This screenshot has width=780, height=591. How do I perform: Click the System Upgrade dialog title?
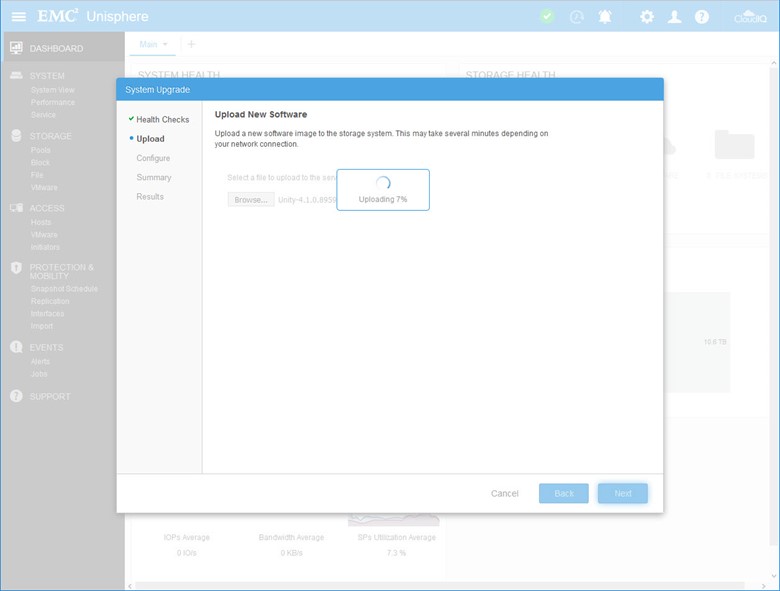click(158, 90)
